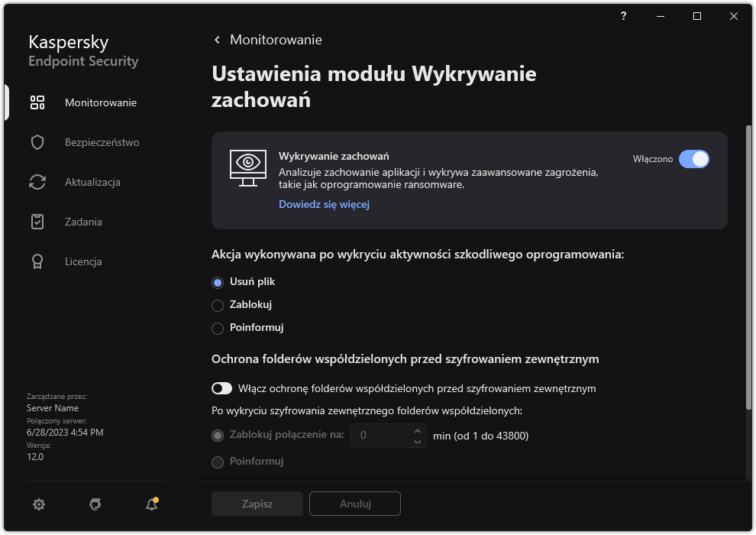
Task: Save settings with Zapisz button
Action: (x=257, y=504)
